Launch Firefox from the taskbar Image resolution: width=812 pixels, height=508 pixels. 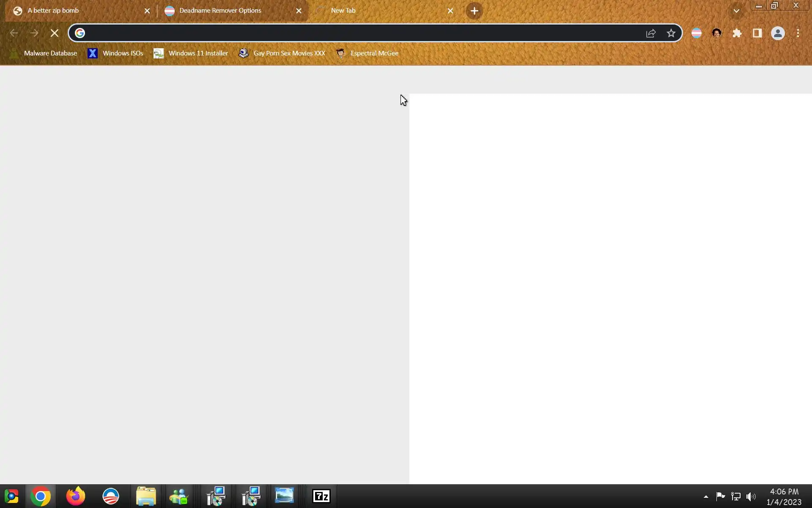(76, 496)
